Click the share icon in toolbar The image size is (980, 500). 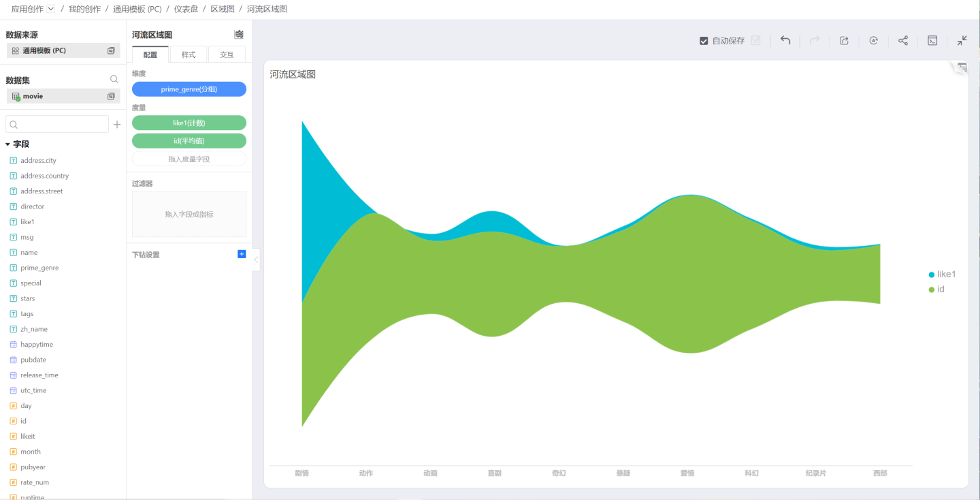pos(903,40)
